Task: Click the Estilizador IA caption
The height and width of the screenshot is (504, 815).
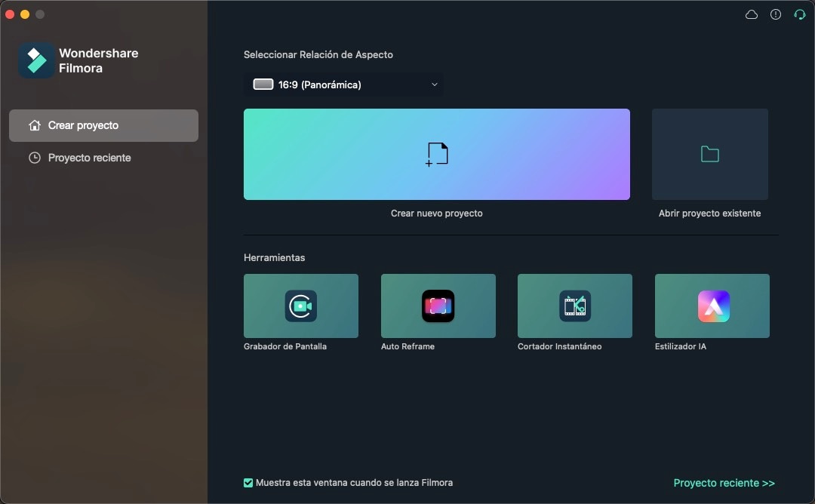Action: pos(681,346)
